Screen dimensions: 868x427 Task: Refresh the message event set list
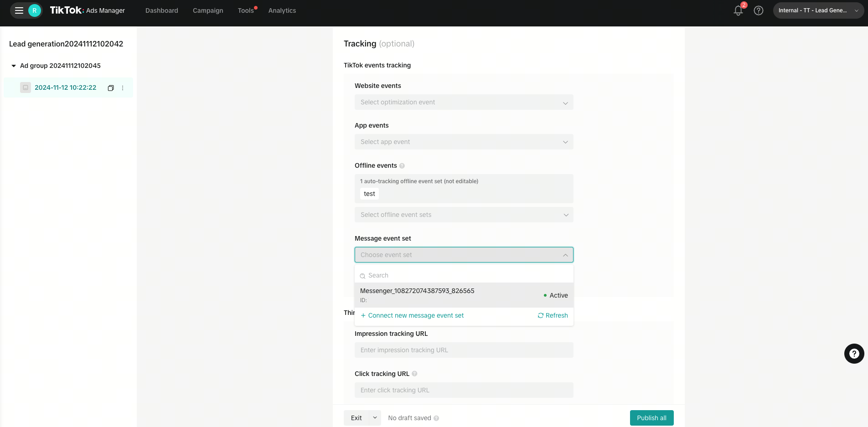point(553,315)
